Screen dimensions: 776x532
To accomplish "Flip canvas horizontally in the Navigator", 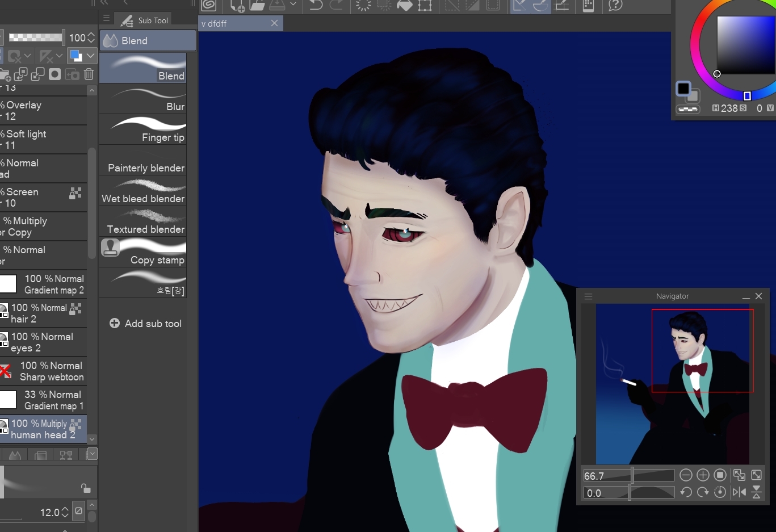I will pos(739,492).
